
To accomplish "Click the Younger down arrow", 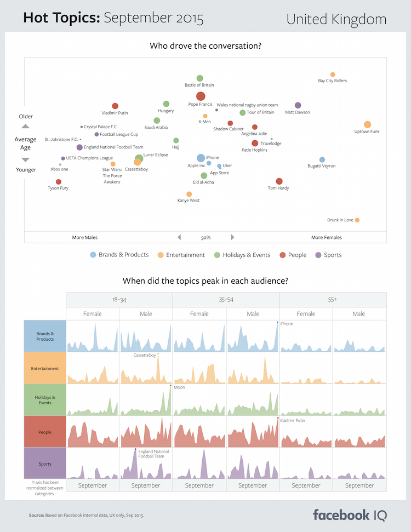I will pos(25,159).
